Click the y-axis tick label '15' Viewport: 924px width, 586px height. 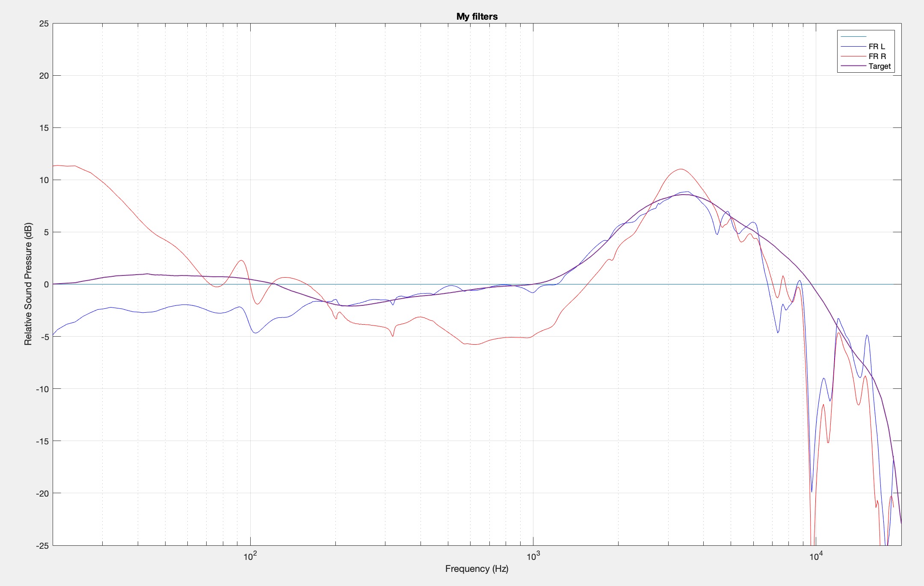click(x=44, y=128)
